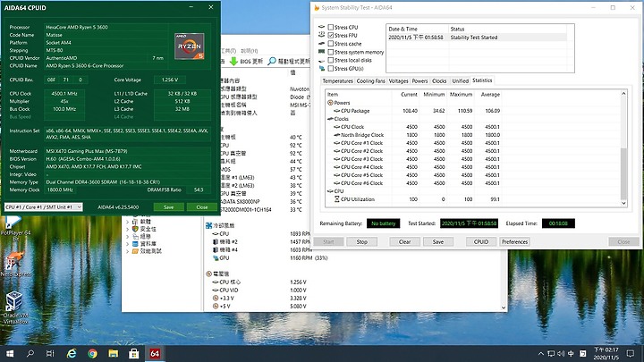This screenshot has height=362, width=644.
Task: Launch Google Chrome from taskbar
Action: [x=92, y=353]
